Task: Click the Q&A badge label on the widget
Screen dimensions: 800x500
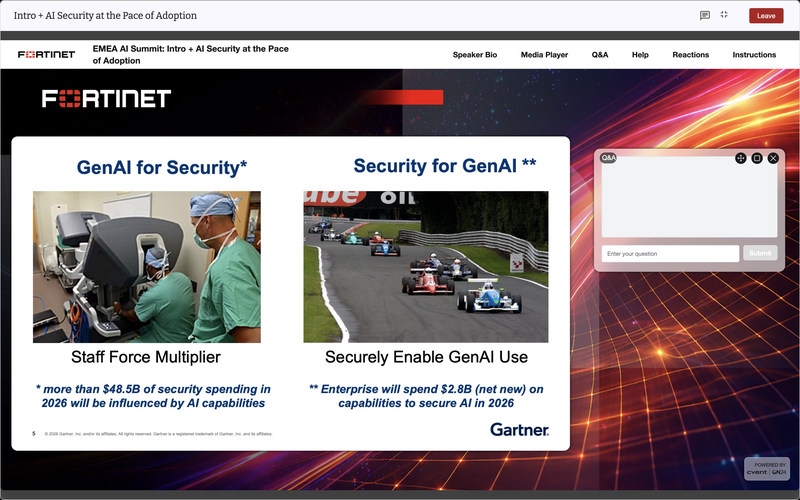Action: tap(608, 158)
